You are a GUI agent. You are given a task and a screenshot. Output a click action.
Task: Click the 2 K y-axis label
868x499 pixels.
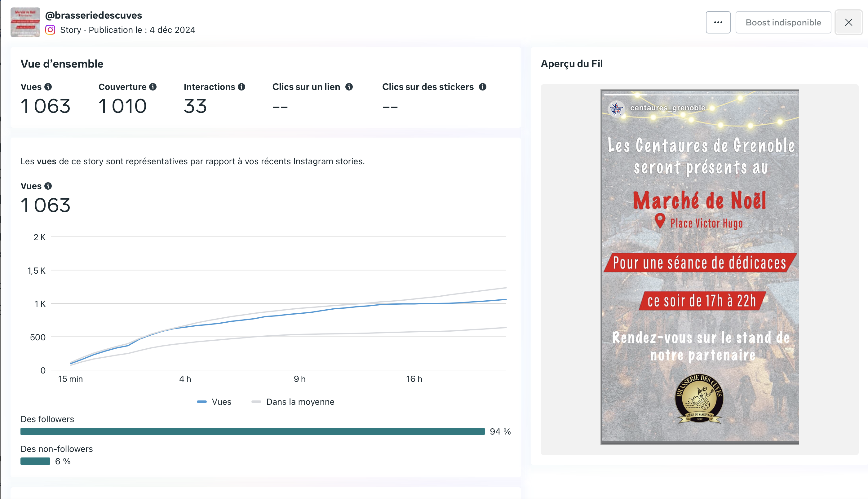point(39,237)
